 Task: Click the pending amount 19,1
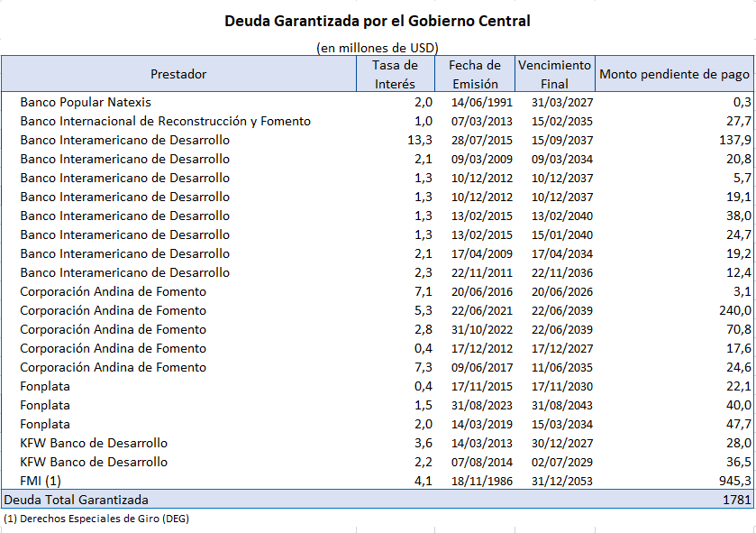tap(739, 197)
